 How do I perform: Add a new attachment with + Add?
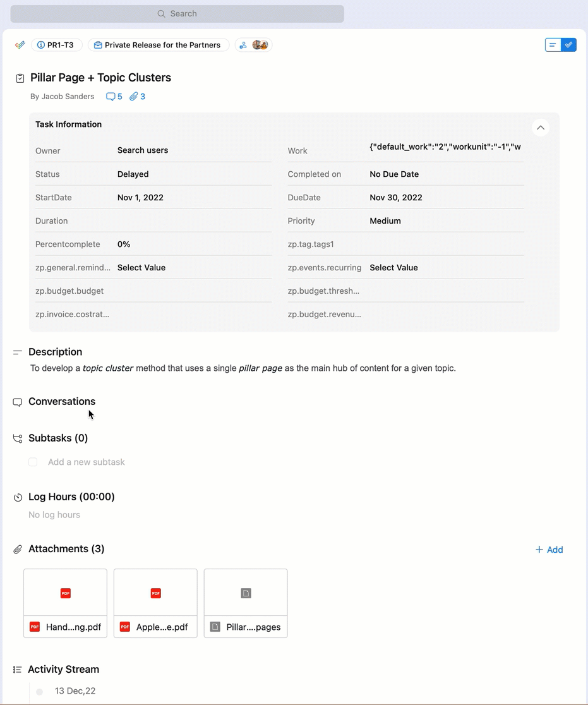tap(549, 550)
